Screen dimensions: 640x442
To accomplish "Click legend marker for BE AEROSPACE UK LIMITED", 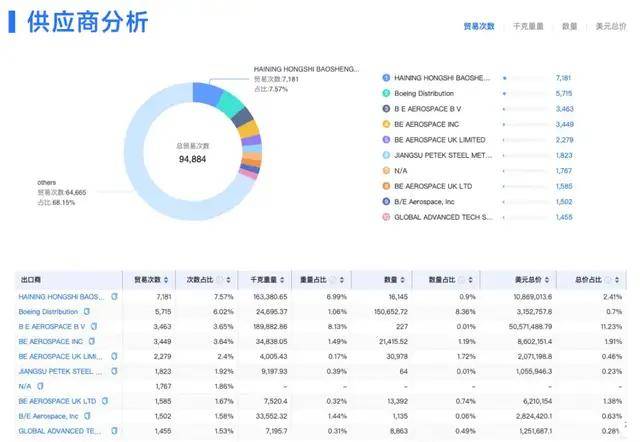I will (x=386, y=140).
